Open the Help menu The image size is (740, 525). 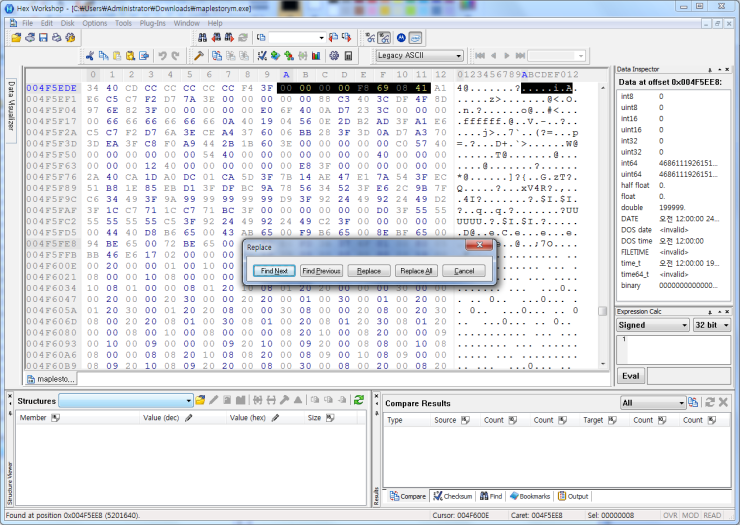point(215,23)
